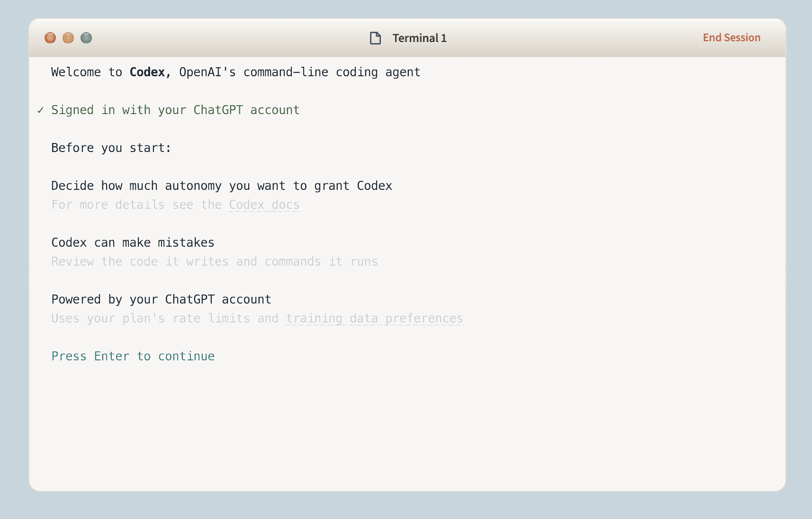Click the 'Before you start:' line
Image resolution: width=812 pixels, height=519 pixels.
tap(111, 148)
